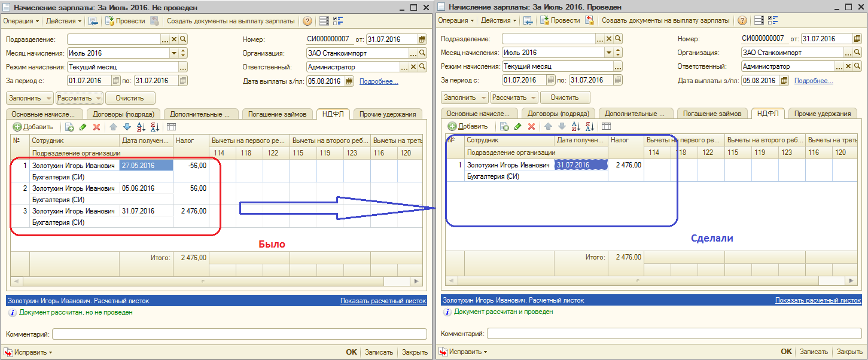Open calendar for document date in left window

pos(422,39)
